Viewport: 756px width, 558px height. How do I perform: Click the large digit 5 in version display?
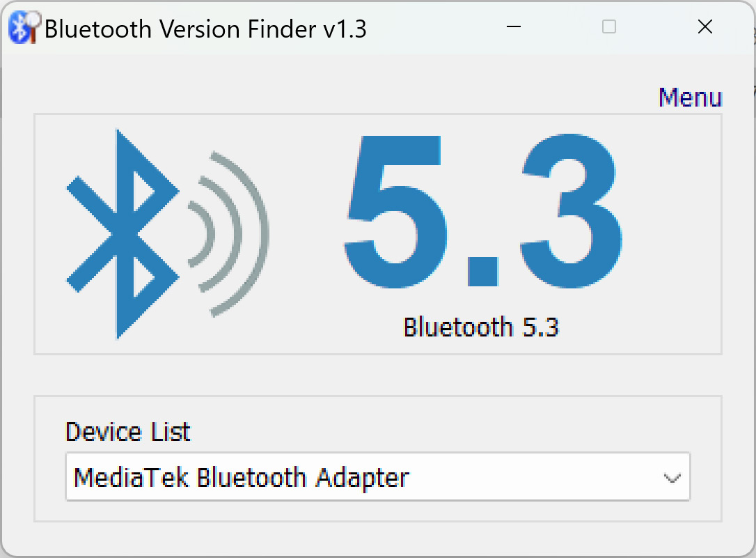395,211
